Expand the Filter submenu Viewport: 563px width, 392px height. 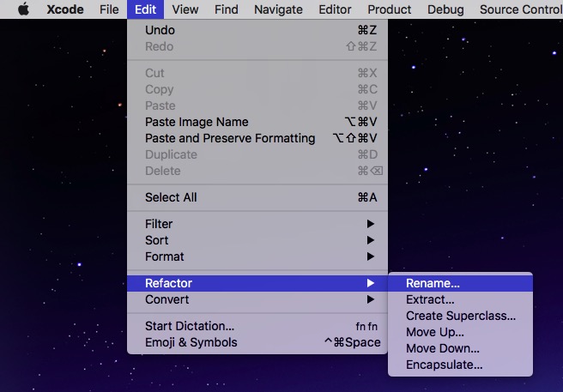[257, 224]
